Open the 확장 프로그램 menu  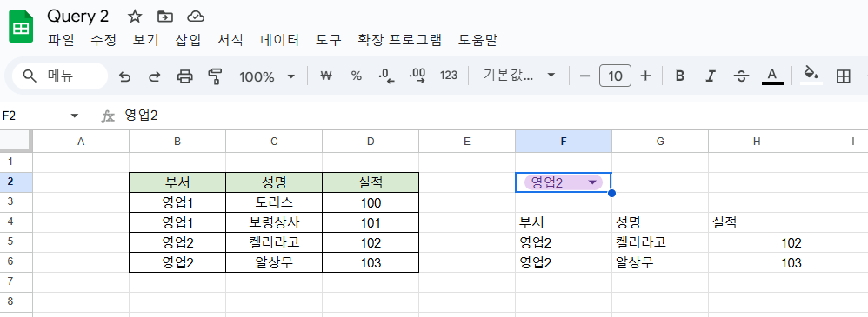click(400, 40)
